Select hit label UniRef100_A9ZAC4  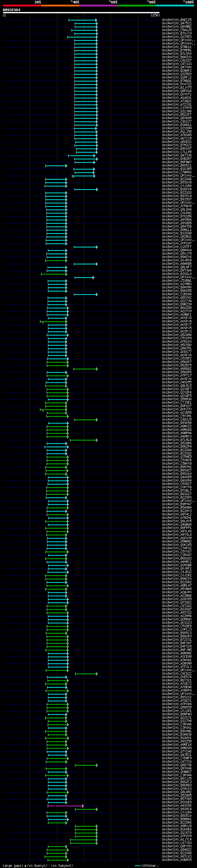coord(177,809)
